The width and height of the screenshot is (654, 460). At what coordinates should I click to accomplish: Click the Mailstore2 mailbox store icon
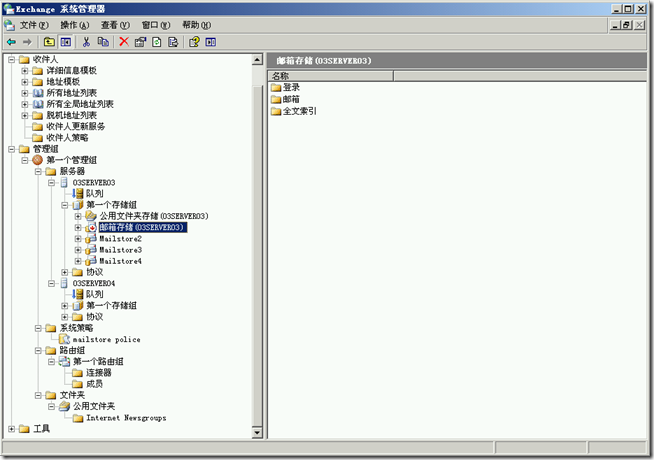91,239
